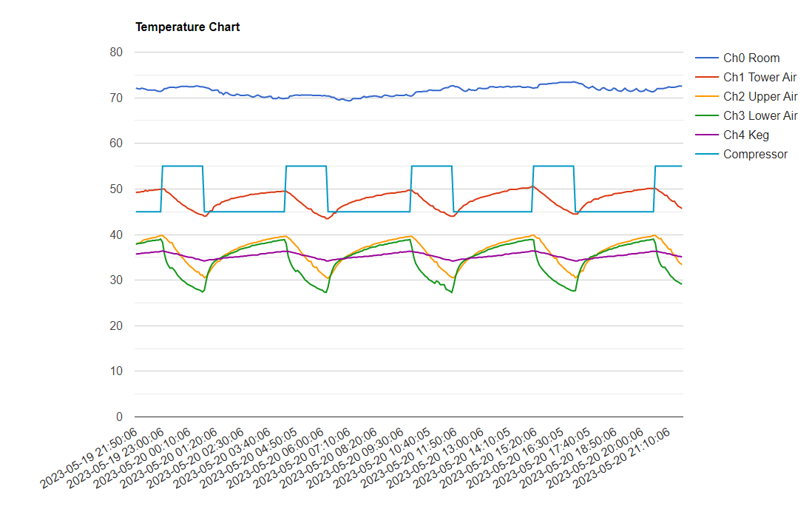
Task: Select the "Ch1 Tower Air" legend label
Action: coord(759,77)
